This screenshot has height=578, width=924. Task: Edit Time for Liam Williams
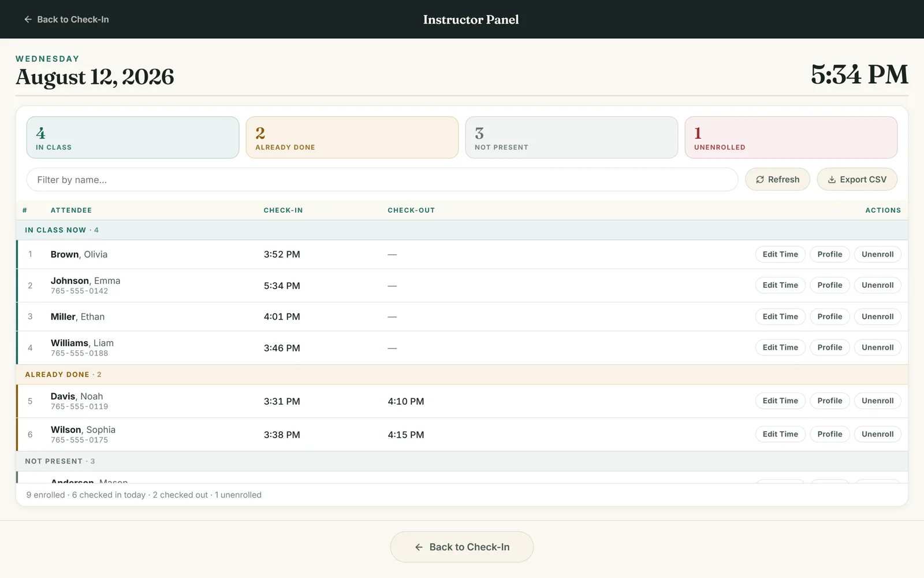(x=780, y=348)
